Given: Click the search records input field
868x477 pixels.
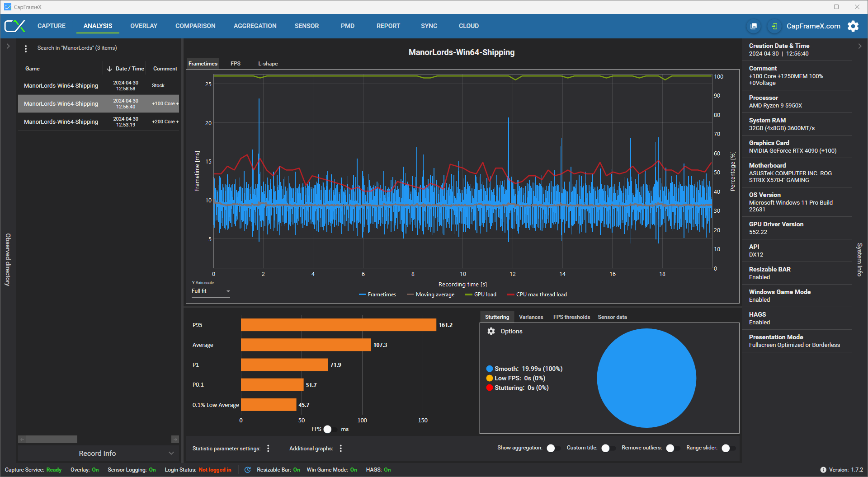Looking at the screenshot, I should (108, 48).
